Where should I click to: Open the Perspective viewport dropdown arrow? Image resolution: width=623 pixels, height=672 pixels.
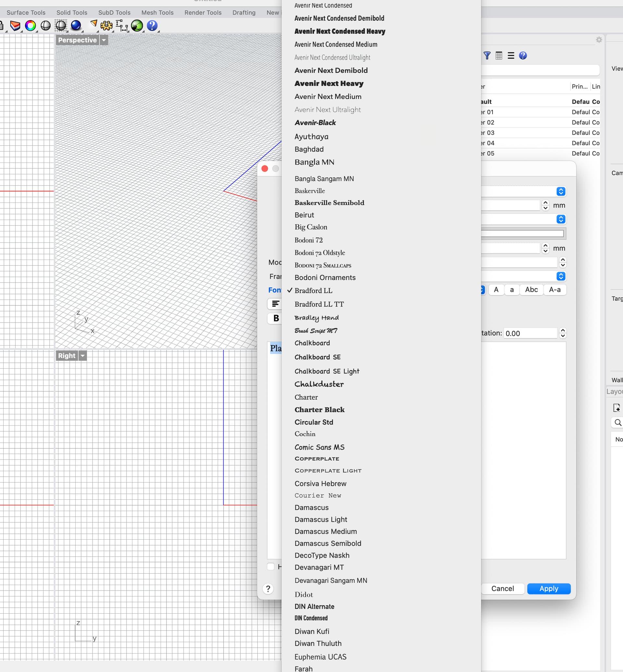104,40
